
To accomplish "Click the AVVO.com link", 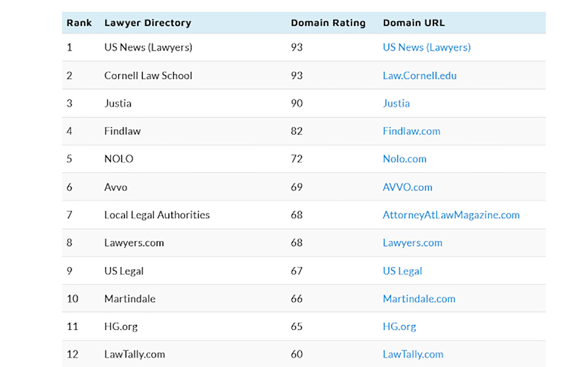I will [407, 187].
